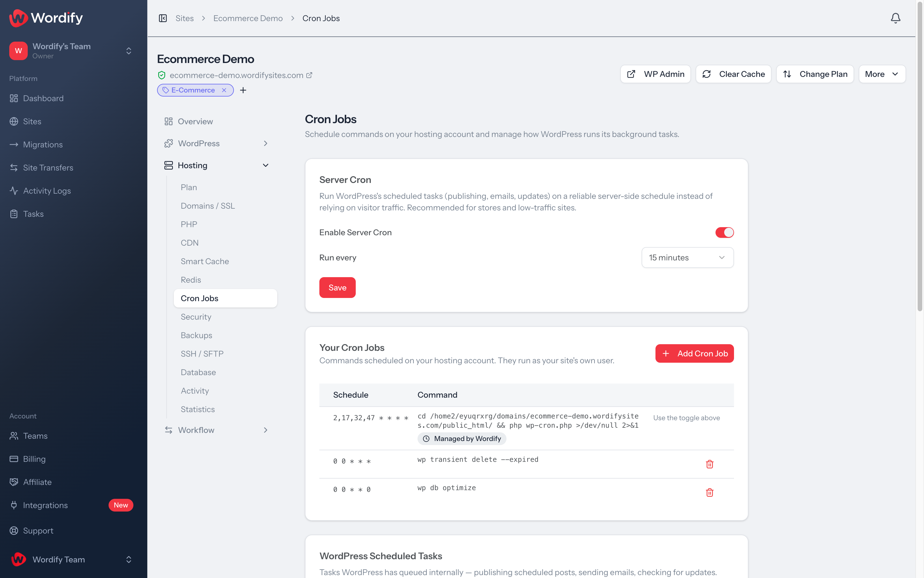The width and height of the screenshot is (924, 578).
Task: Expand the WordPress submenu chevron
Action: point(266,143)
